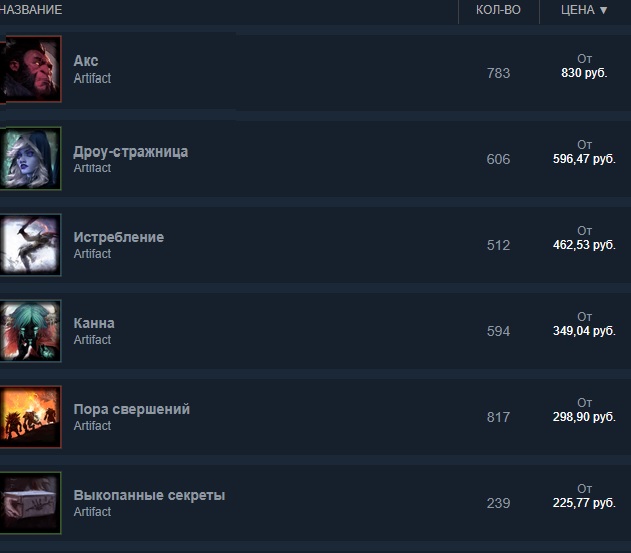Open the Акс item name link
This screenshot has width=631, height=553.
pyautogui.click(x=86, y=61)
